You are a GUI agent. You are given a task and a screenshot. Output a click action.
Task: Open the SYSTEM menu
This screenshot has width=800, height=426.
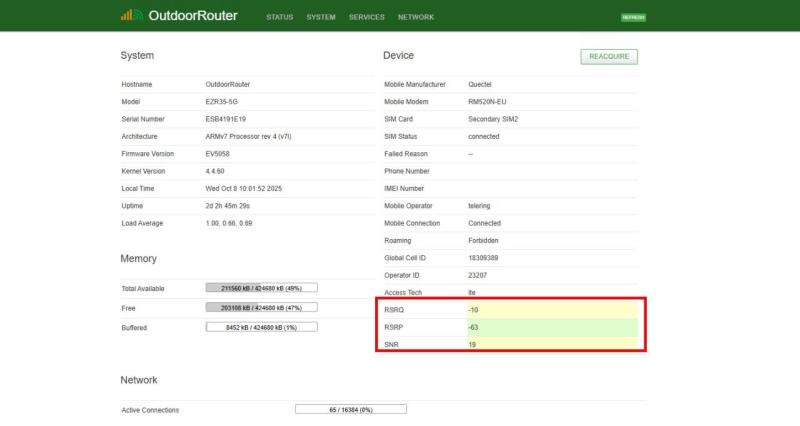(x=321, y=17)
